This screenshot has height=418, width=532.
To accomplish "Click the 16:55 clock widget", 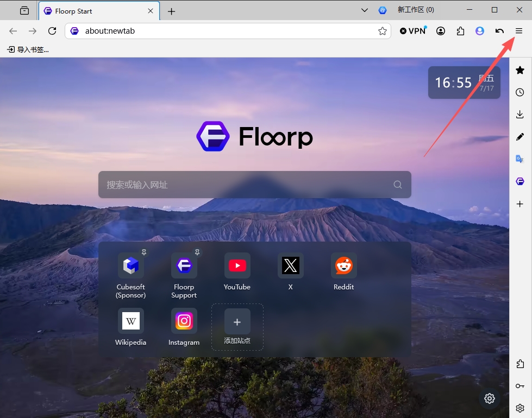I will pos(464,83).
